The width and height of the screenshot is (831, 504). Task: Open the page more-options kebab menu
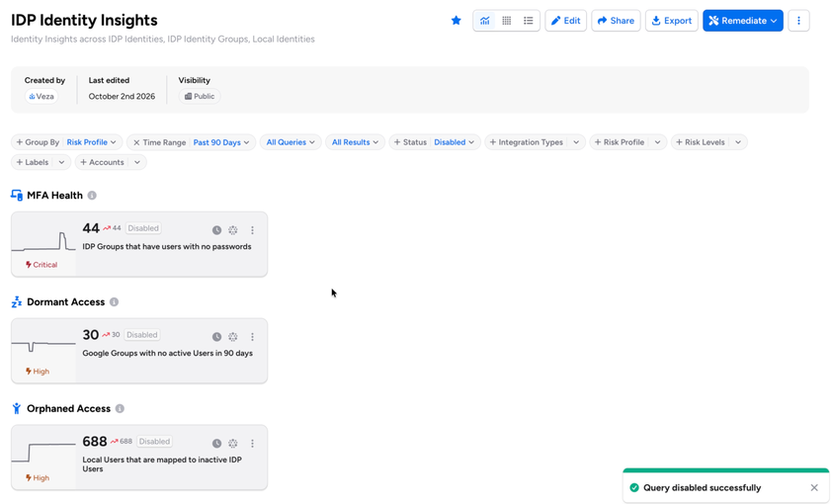(x=798, y=21)
